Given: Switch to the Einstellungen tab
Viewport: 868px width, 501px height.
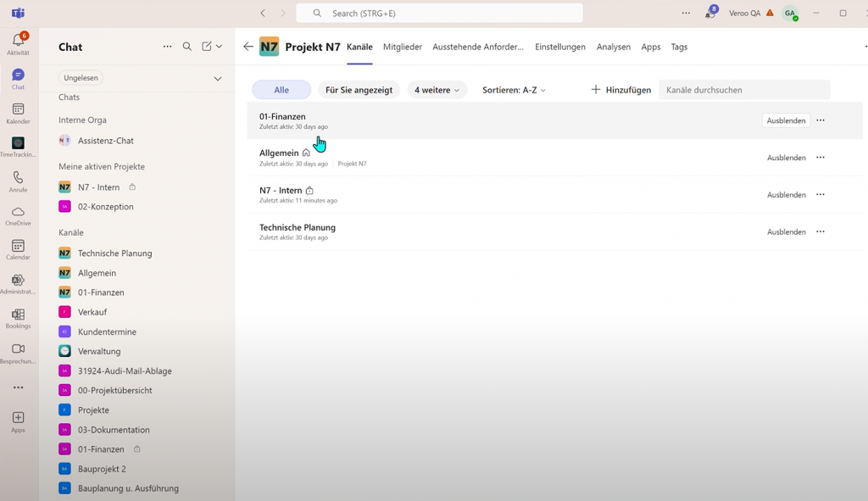Looking at the screenshot, I should (x=560, y=47).
